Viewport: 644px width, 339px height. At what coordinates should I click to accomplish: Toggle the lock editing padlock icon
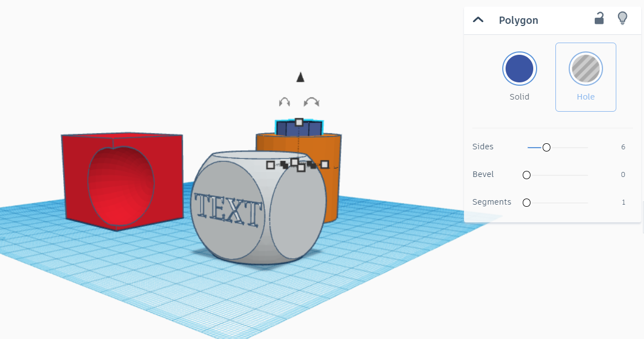click(x=599, y=18)
